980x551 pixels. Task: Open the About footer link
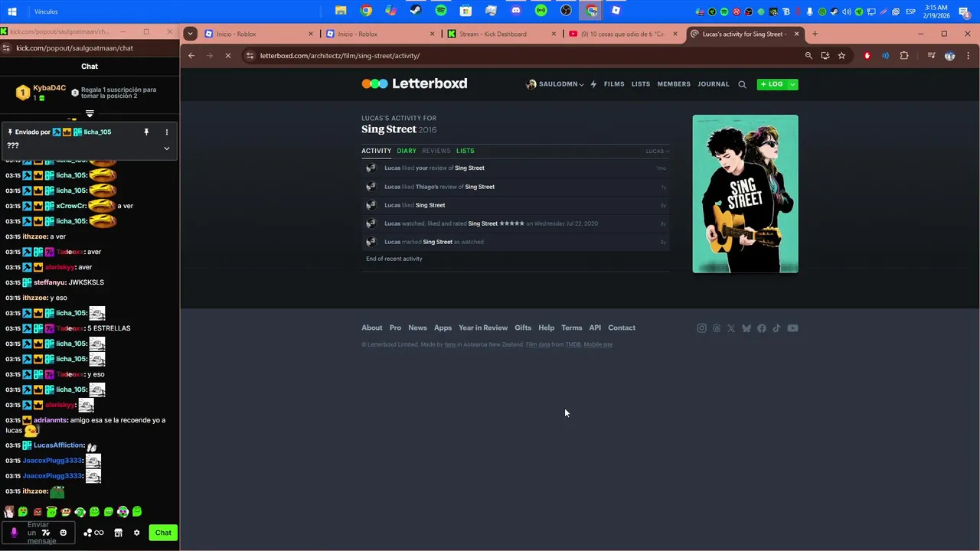[x=371, y=328]
